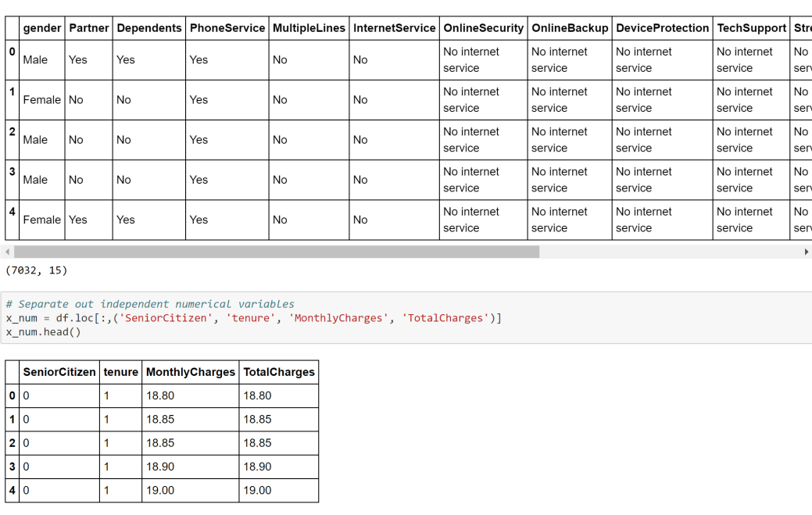
Task: Select the MultipleLines column header
Action: click(309, 28)
